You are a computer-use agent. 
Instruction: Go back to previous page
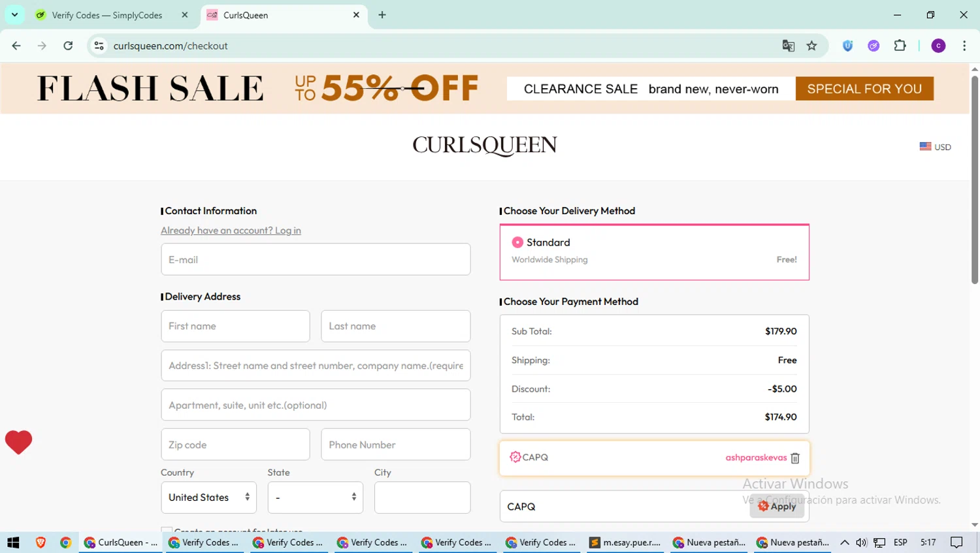[x=16, y=46]
